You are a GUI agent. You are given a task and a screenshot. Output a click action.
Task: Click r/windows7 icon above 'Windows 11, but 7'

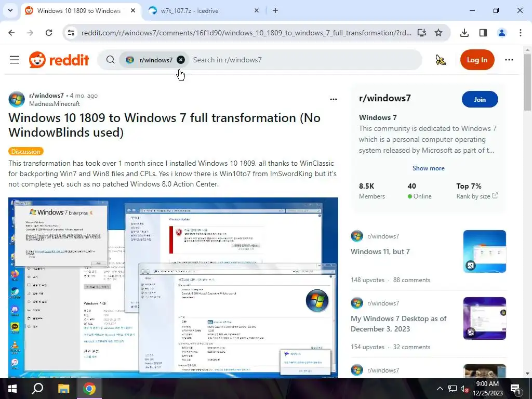point(356,236)
